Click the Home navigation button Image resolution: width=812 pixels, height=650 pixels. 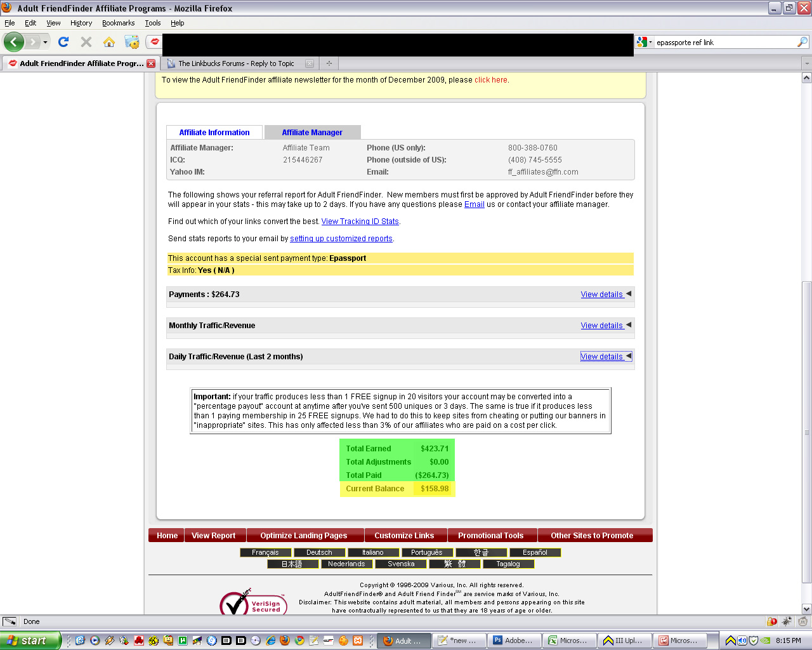(167, 535)
